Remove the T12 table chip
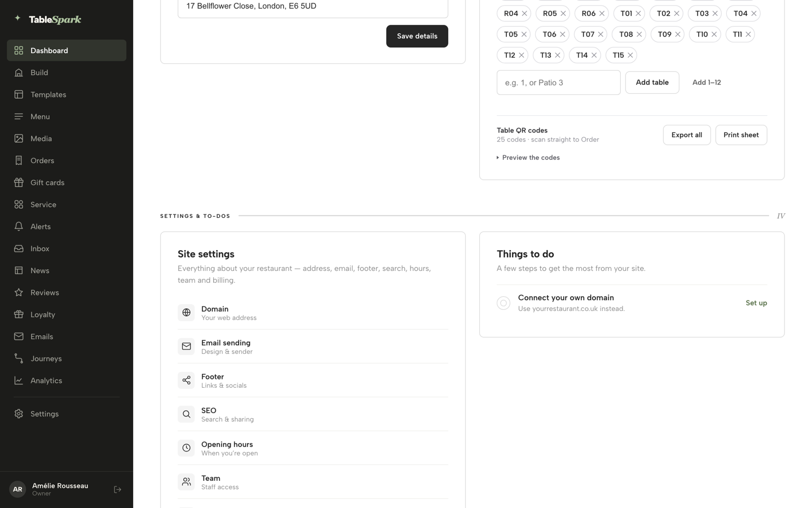Screen dimensions: 812x508 (x=522, y=55)
